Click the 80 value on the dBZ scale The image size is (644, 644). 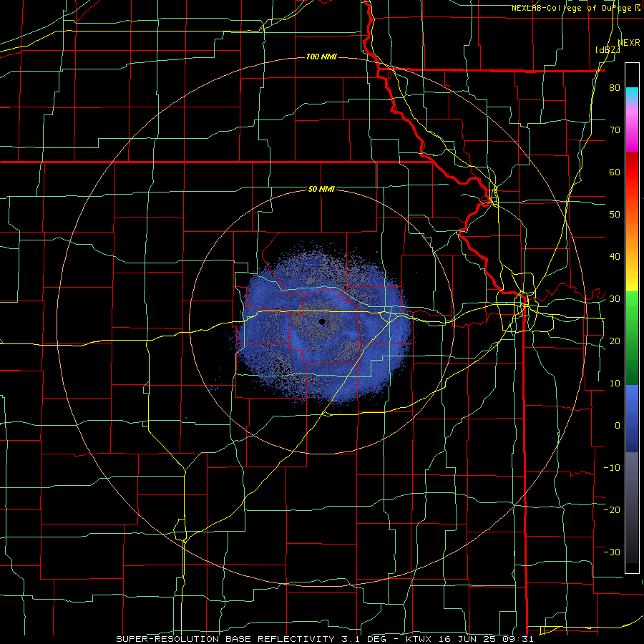(615, 88)
